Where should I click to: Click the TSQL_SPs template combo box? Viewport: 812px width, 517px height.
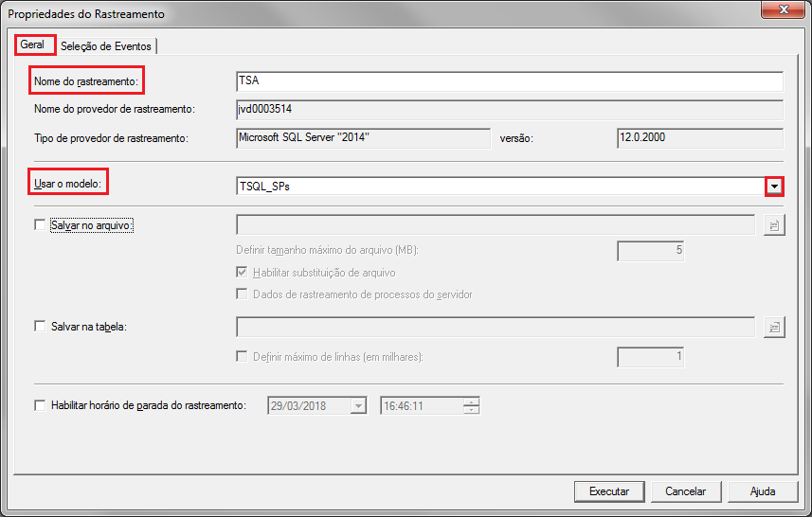(510, 187)
